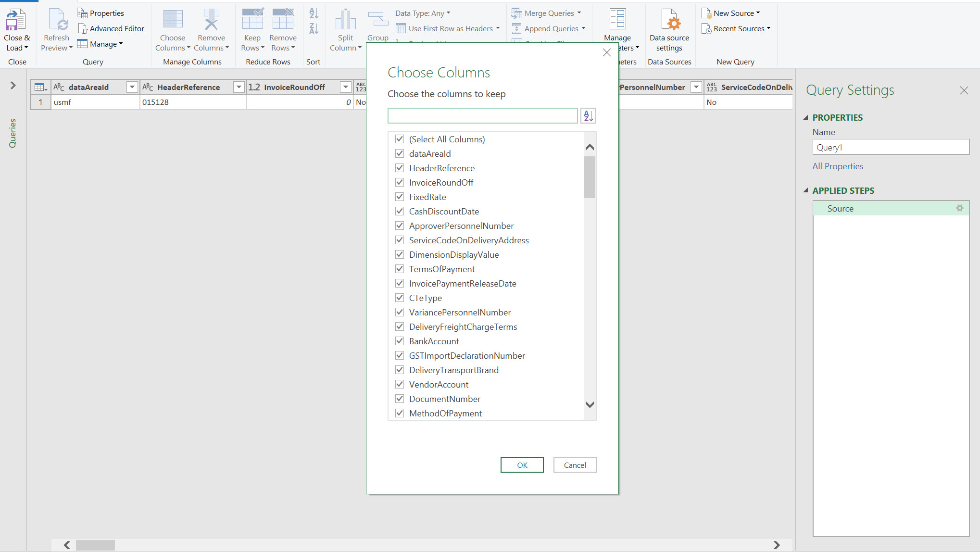Open the Manage dropdown in Query group
This screenshot has width=980, height=552.
[x=100, y=44]
